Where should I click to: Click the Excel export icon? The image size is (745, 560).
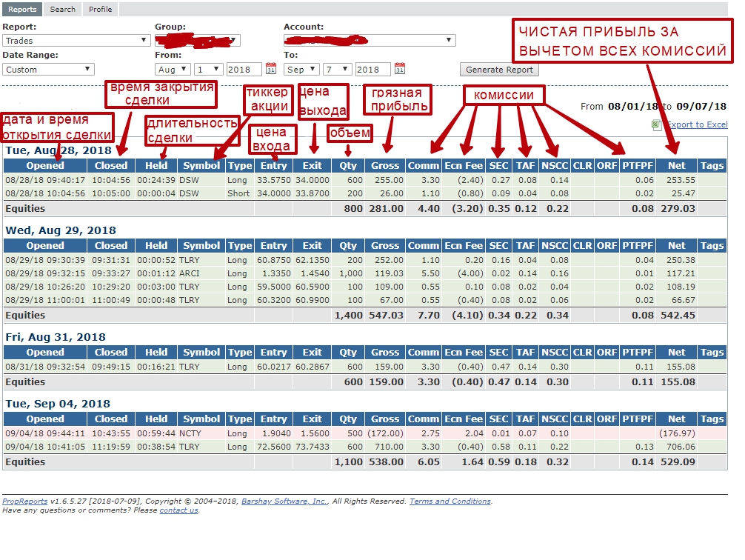click(656, 125)
